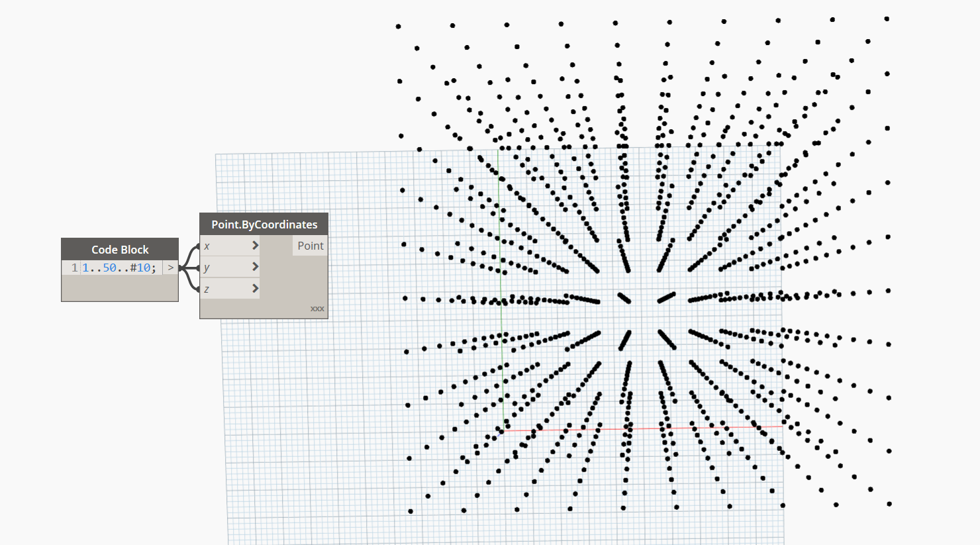980x545 pixels.
Task: Click the y input port chevron
Action: coord(255,267)
